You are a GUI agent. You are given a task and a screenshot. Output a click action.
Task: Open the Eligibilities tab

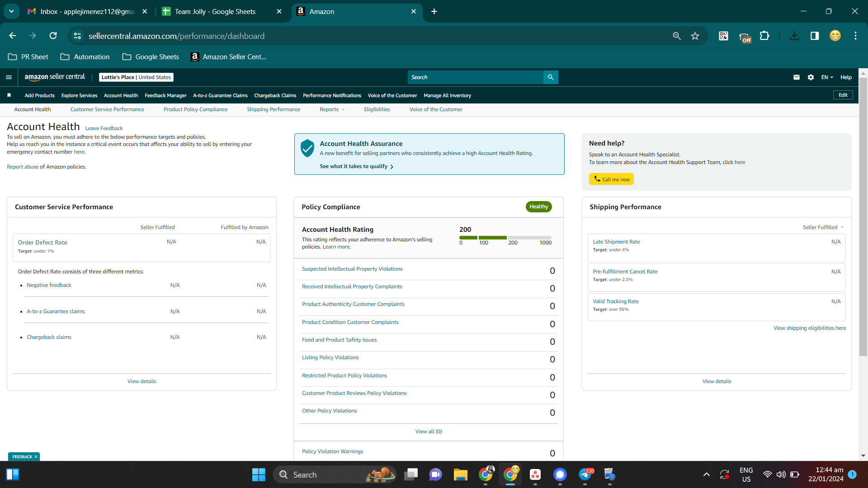(377, 109)
